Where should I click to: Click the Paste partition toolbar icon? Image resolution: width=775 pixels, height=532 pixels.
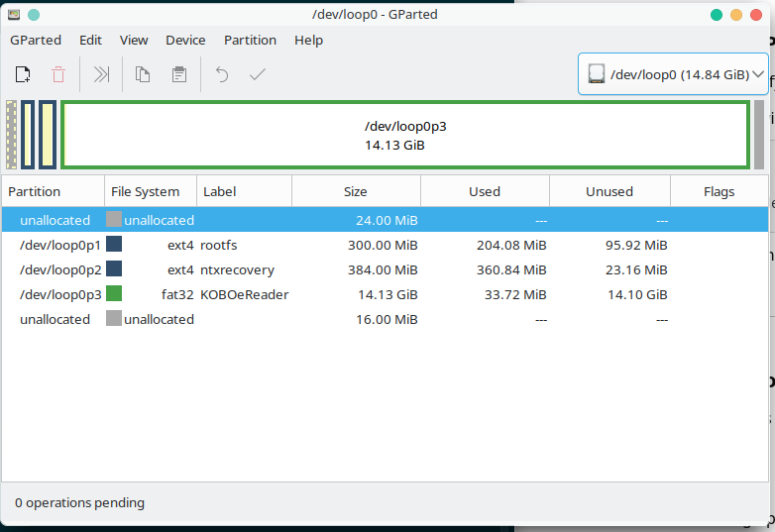coord(178,74)
